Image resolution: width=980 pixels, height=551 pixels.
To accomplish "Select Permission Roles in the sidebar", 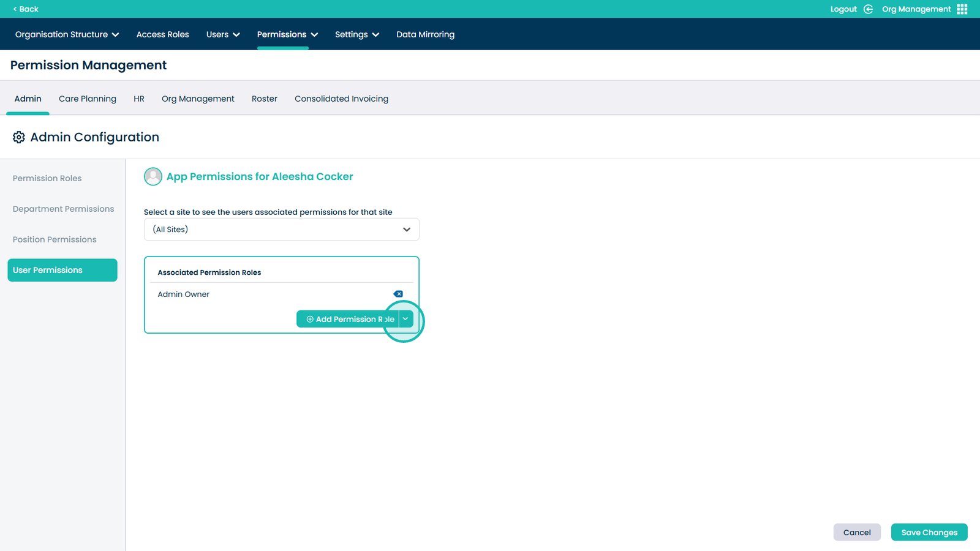I will pos(47,178).
